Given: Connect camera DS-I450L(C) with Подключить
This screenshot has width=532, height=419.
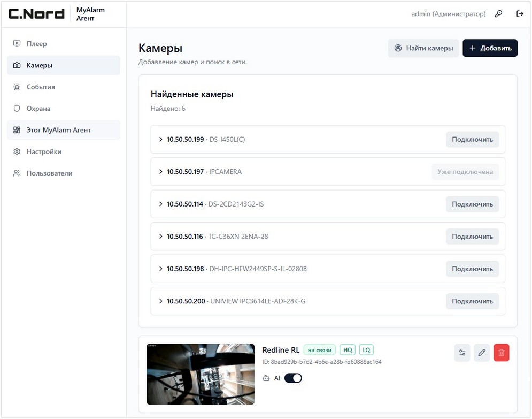Looking at the screenshot, I should 472,140.
